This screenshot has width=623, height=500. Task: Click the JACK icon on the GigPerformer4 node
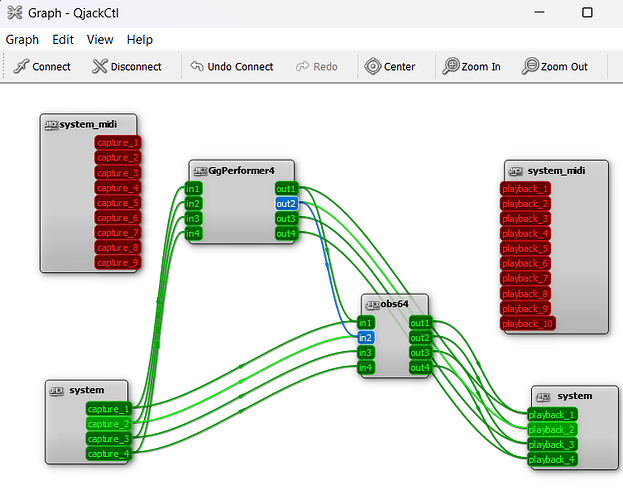200,171
